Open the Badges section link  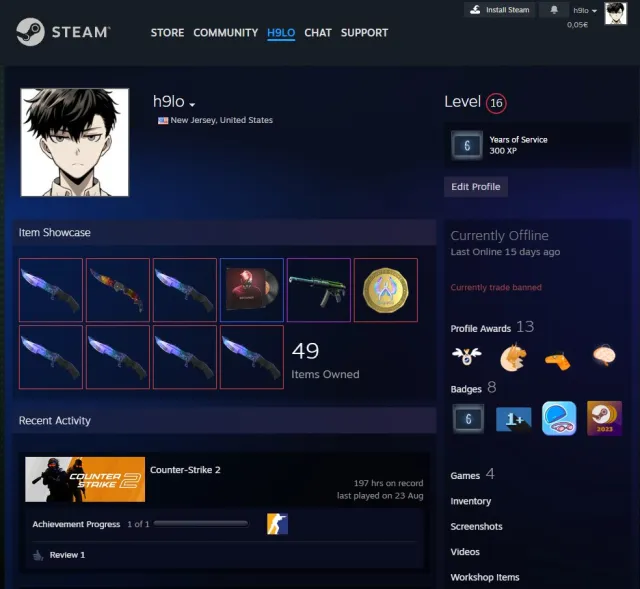466,389
